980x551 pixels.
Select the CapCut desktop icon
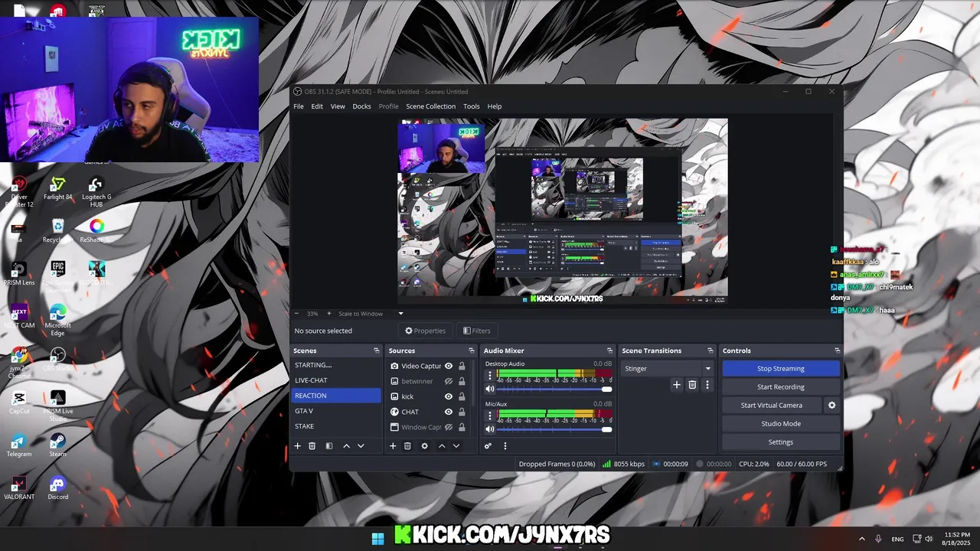coord(19,403)
